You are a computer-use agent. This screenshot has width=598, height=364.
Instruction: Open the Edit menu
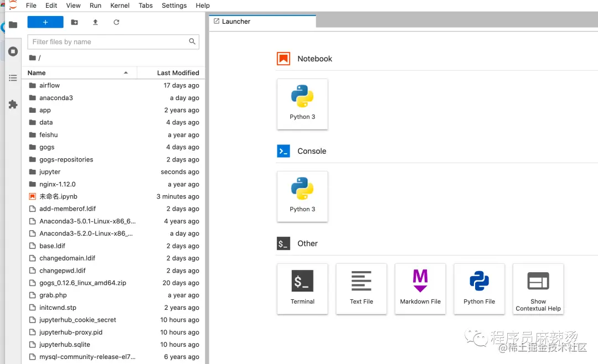pos(51,6)
